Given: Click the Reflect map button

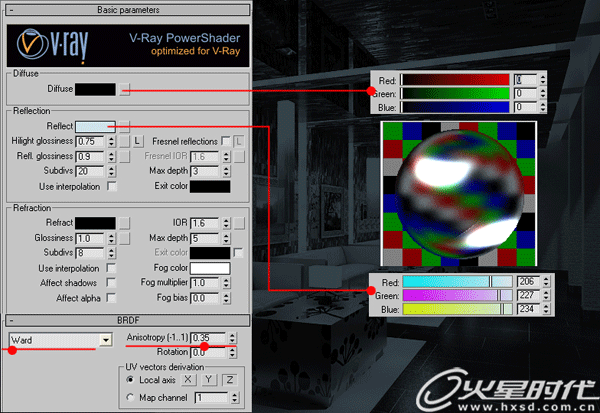Looking at the screenshot, I should point(124,127).
